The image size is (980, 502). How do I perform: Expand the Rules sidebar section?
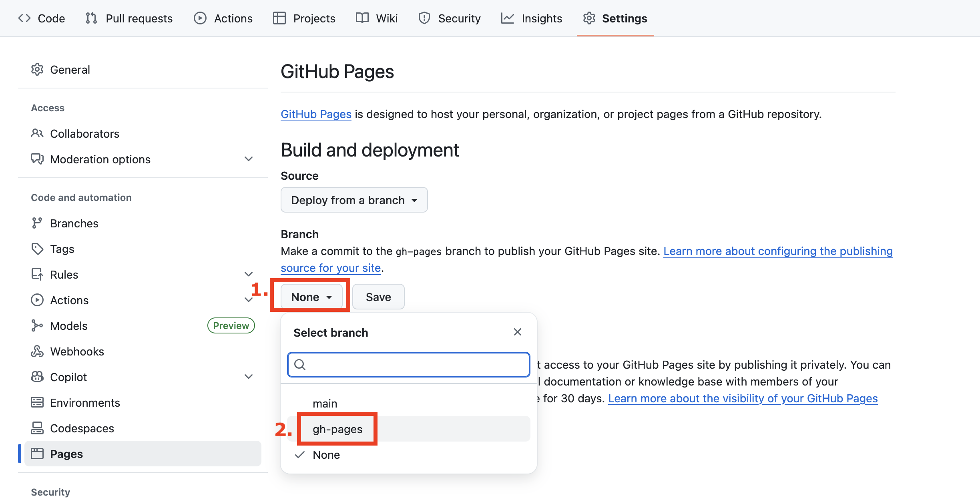pyautogui.click(x=249, y=275)
